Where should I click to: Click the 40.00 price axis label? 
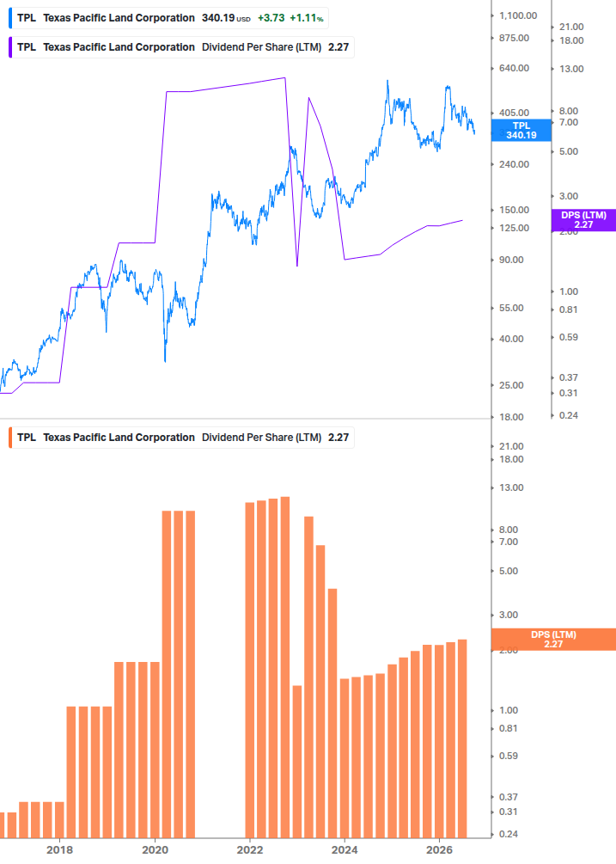click(x=511, y=339)
